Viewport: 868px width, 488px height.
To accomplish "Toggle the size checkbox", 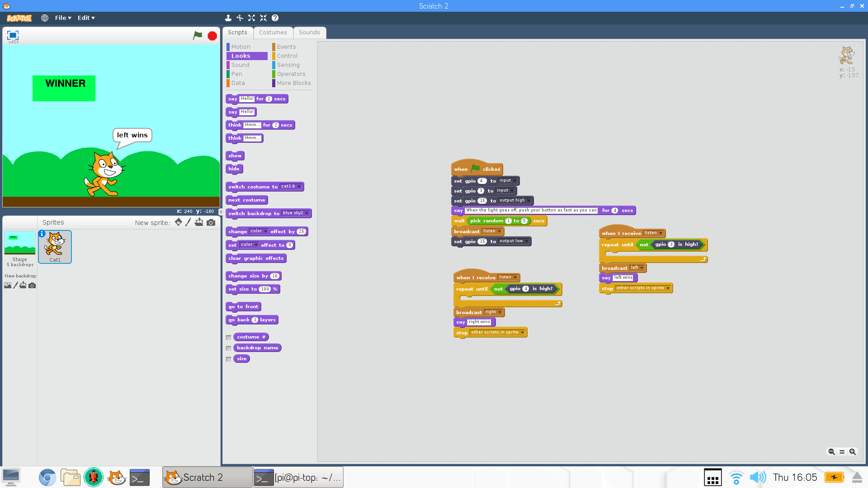I will pyautogui.click(x=229, y=358).
